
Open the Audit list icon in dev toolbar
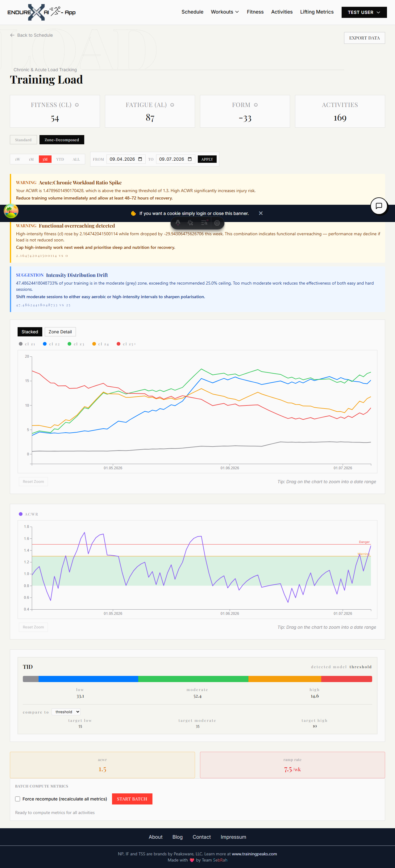204,223
